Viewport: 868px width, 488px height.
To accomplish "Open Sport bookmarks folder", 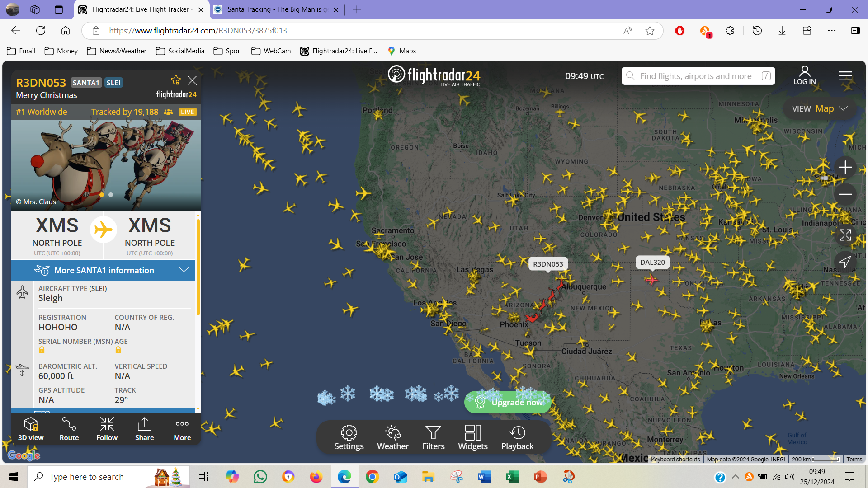I will 228,51.
